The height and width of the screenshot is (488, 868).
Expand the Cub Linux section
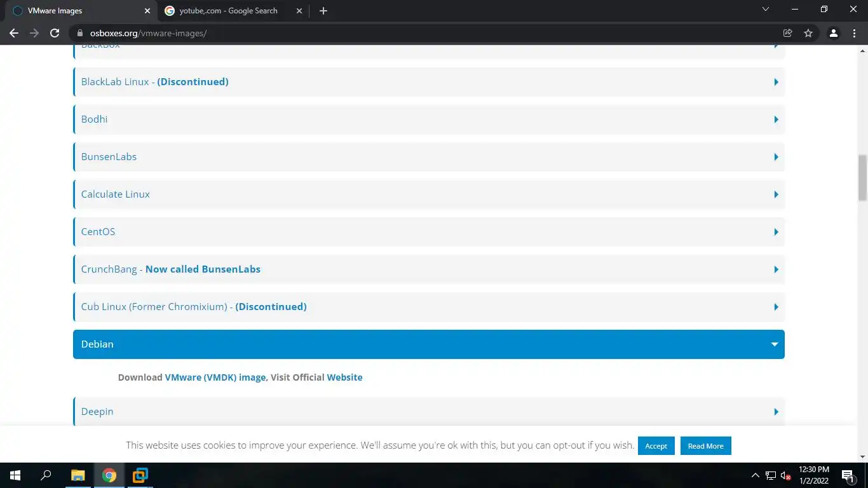coord(429,307)
